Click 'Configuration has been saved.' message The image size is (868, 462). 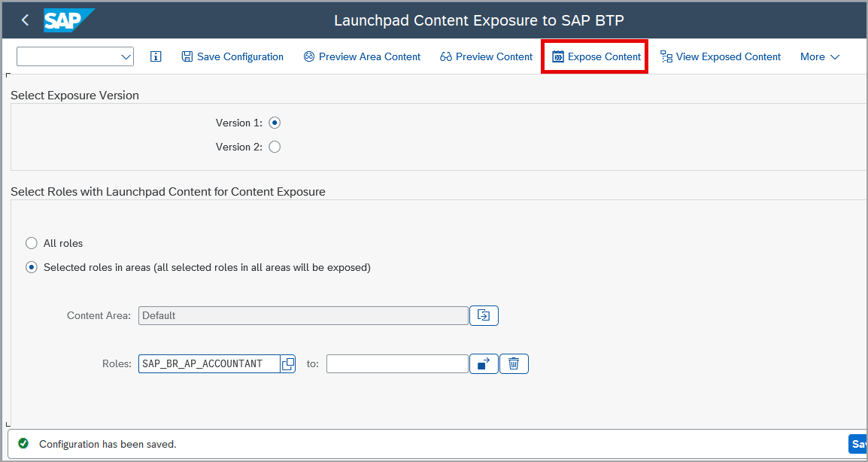click(x=108, y=444)
